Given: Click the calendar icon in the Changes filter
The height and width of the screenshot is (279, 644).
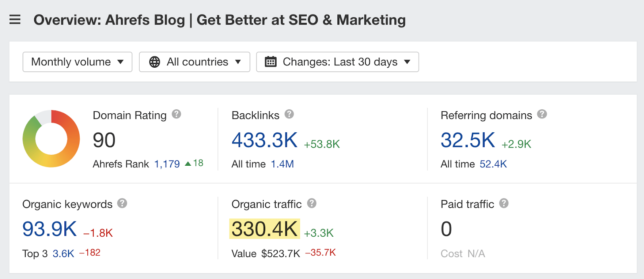Looking at the screenshot, I should pos(270,62).
